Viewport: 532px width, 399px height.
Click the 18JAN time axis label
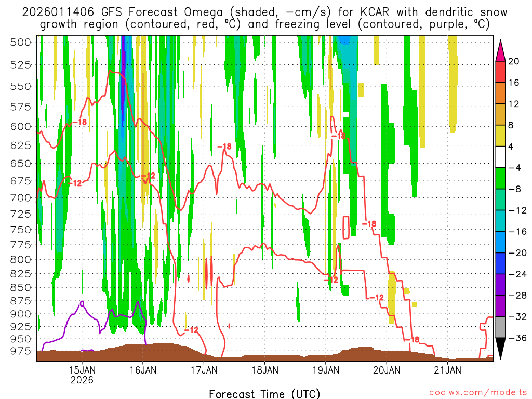(264, 370)
